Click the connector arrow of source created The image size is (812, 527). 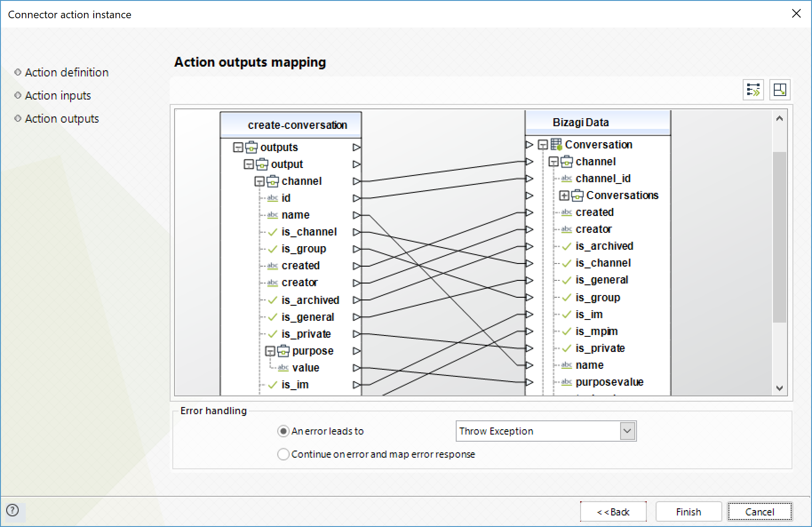(x=357, y=266)
